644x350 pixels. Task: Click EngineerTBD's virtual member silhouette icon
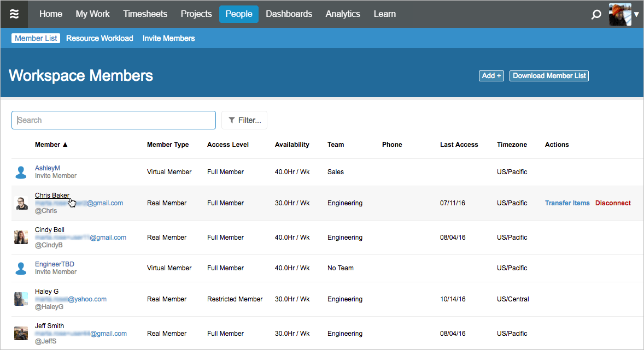[x=21, y=268]
